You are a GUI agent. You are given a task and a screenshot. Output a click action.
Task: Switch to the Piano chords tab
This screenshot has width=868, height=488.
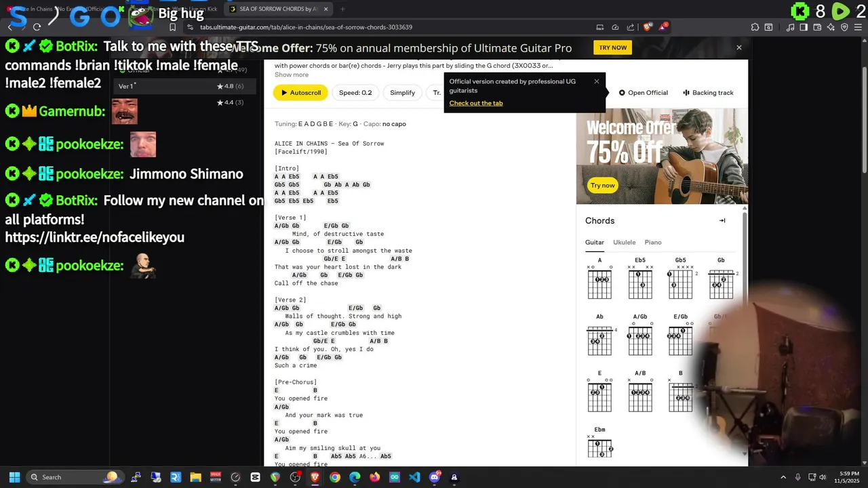[x=653, y=242]
